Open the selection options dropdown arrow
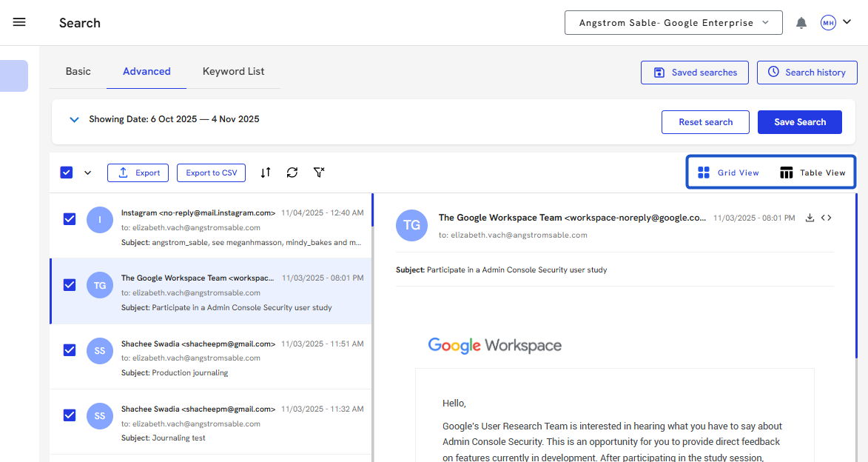This screenshot has width=868, height=462. pos(87,173)
